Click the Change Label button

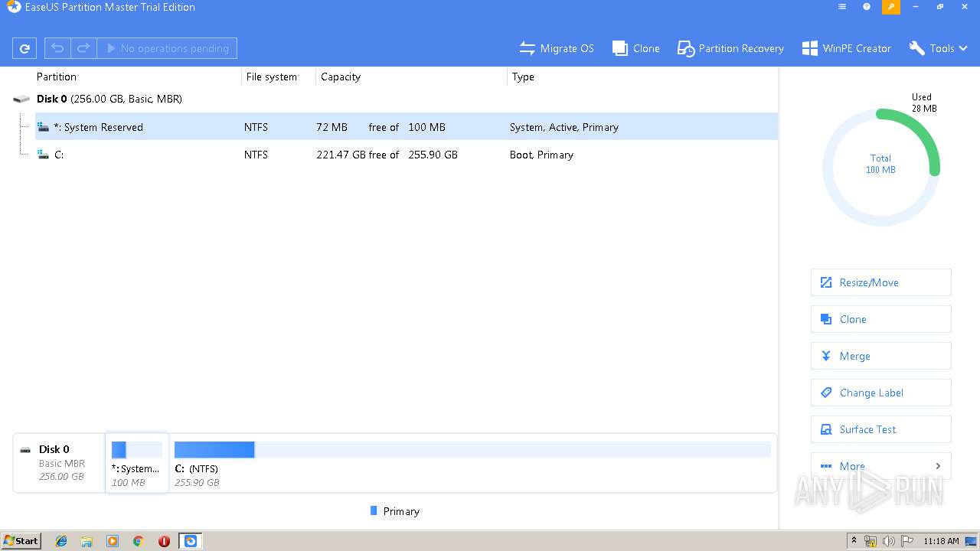point(881,393)
